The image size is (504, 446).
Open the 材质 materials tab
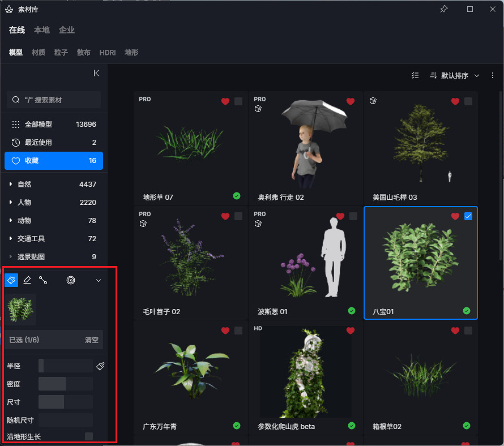[x=39, y=53]
